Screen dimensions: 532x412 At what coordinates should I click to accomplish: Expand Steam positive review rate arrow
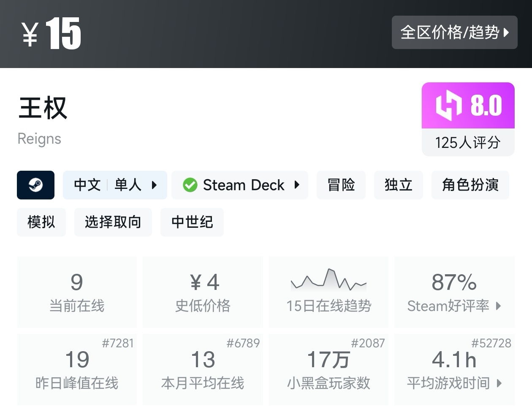click(x=499, y=306)
